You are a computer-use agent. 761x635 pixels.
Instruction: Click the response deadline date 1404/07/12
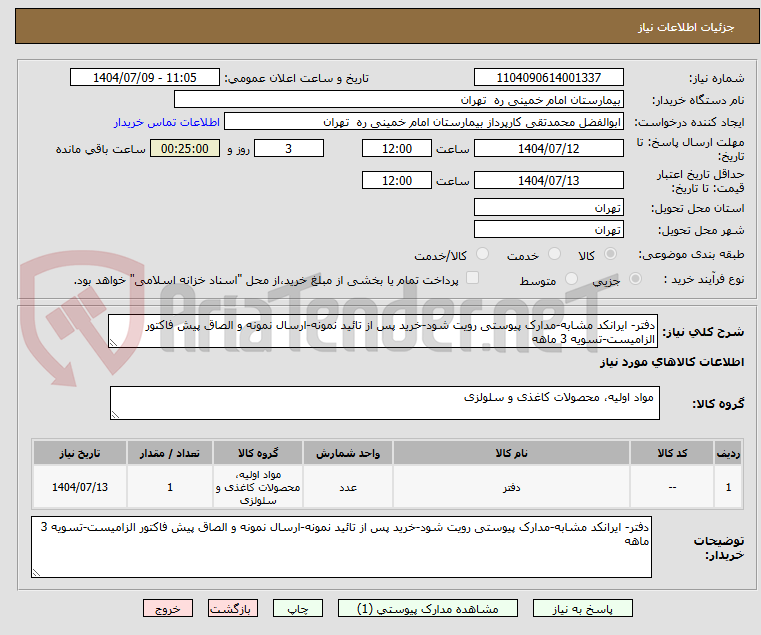tap(549, 148)
